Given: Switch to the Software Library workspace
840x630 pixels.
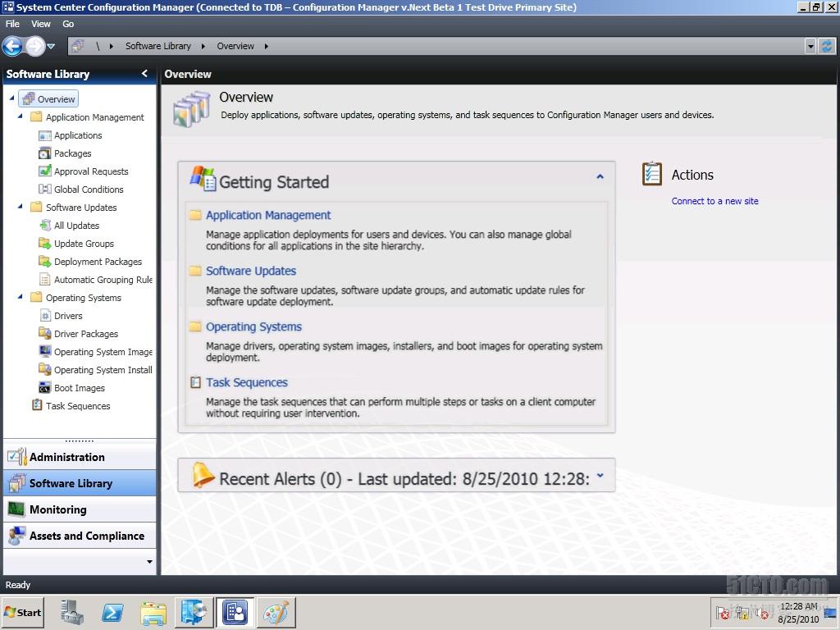Looking at the screenshot, I should coord(80,482).
